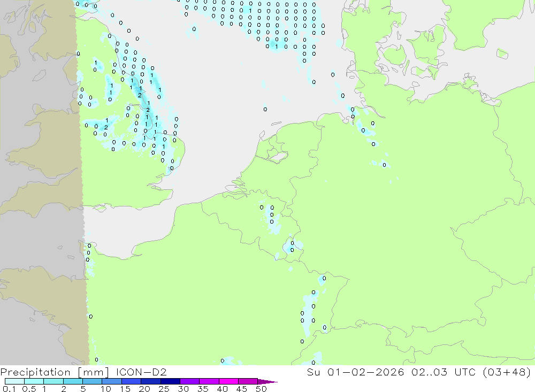The height and width of the screenshot is (392, 535).
Task: Click the 'Su 01-02-2026' date text
Action: 355,372
